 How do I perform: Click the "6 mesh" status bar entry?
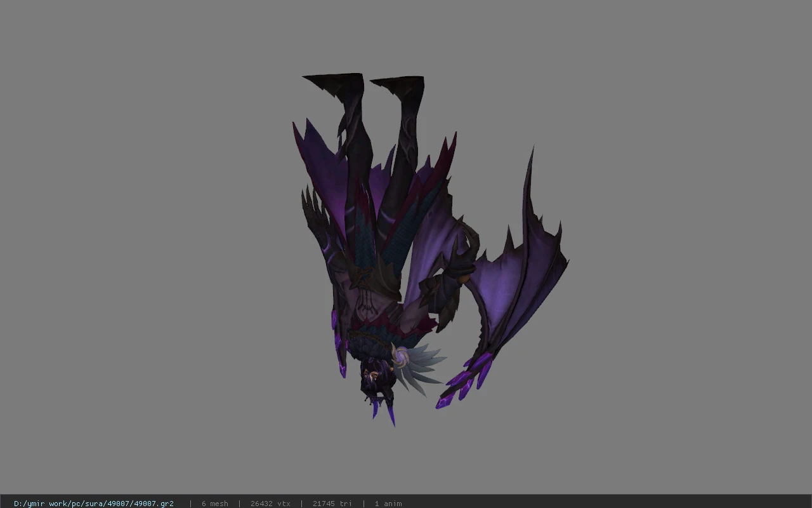215,504
